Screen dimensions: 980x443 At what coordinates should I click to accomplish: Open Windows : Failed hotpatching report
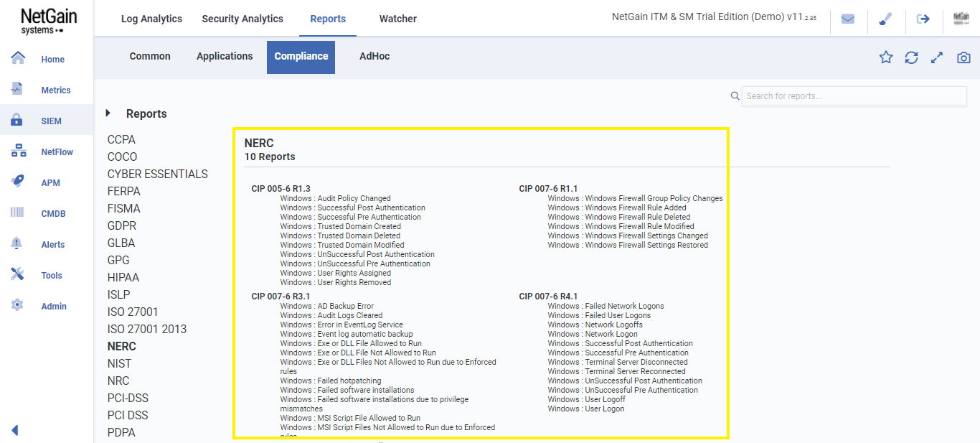click(x=331, y=381)
